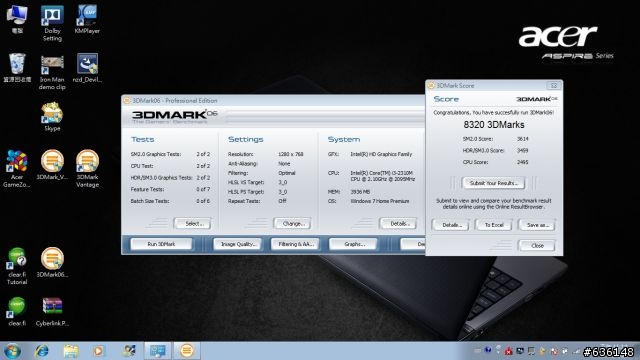The image size is (640, 360).
Task: Click the Resolution value 1280 x 768
Action: pyautogui.click(x=291, y=154)
